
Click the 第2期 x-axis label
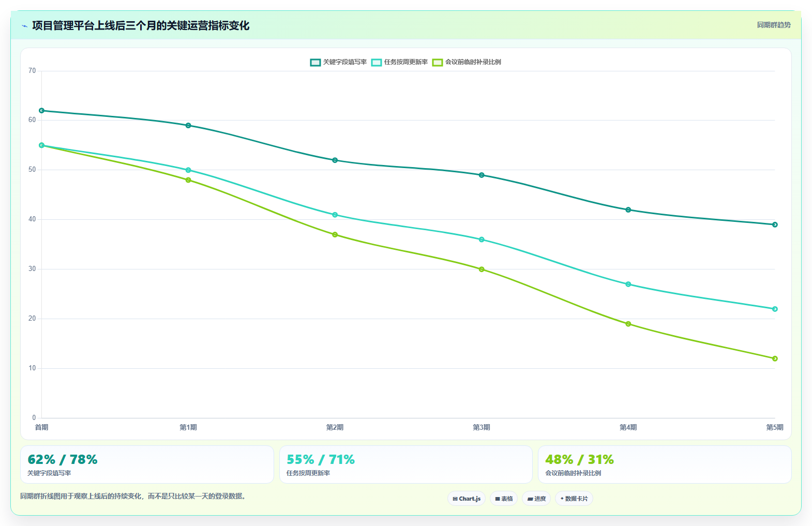(x=335, y=427)
